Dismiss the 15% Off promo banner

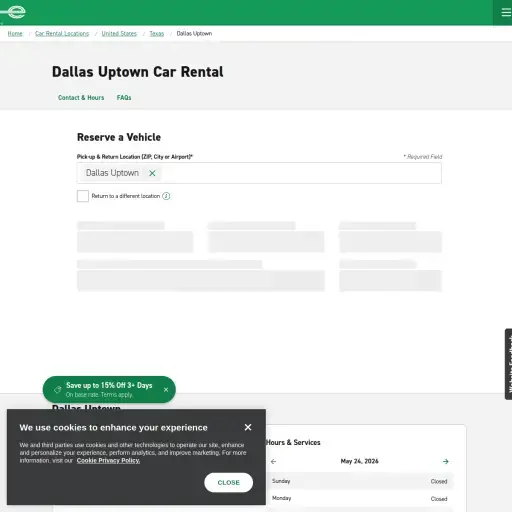(166, 390)
